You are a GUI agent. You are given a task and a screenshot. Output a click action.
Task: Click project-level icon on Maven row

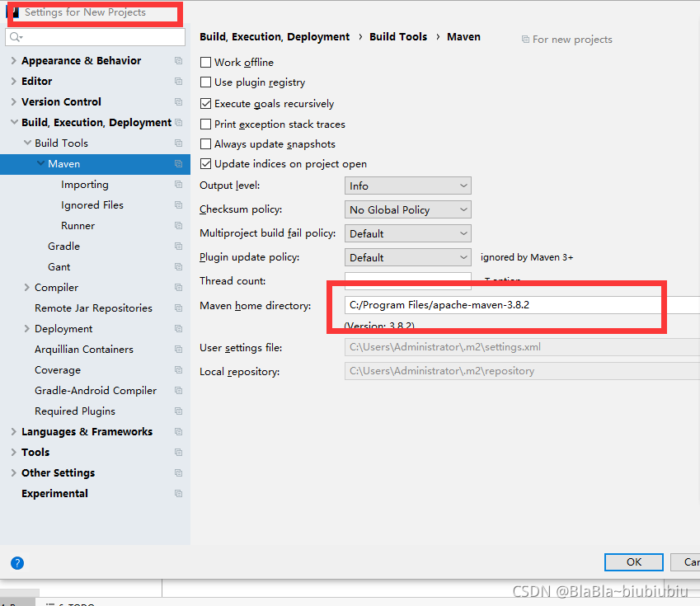tap(179, 164)
